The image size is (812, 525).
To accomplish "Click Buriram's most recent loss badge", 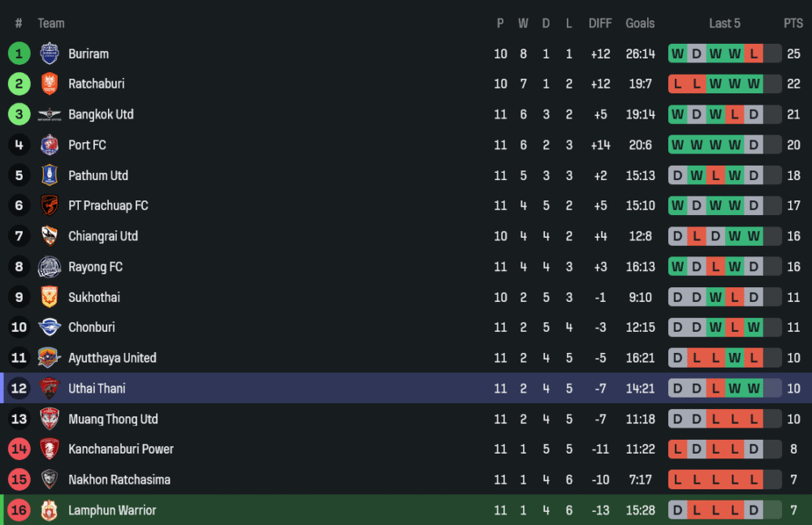I will pos(754,54).
